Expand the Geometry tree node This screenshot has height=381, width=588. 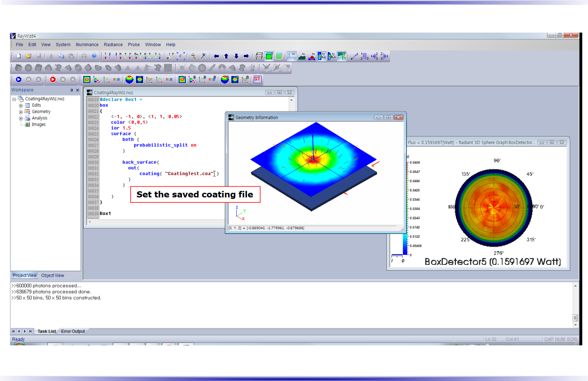pos(21,112)
